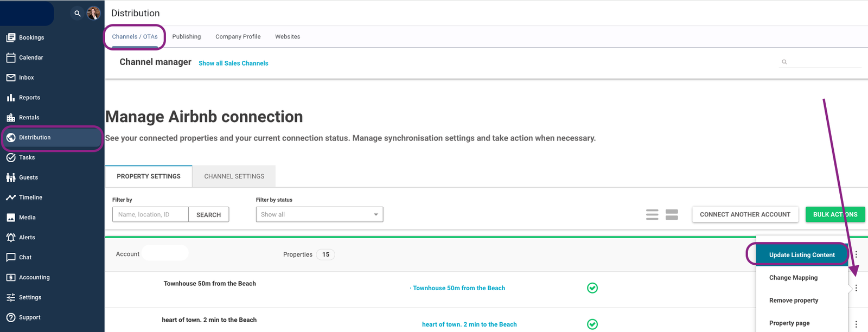Click the Alerts bell icon
This screenshot has height=332, width=868.
[x=11, y=238]
